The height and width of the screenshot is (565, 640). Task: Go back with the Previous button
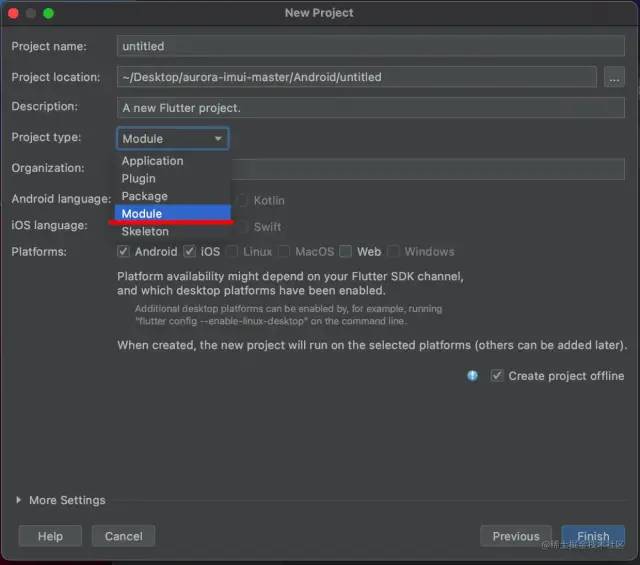point(516,536)
